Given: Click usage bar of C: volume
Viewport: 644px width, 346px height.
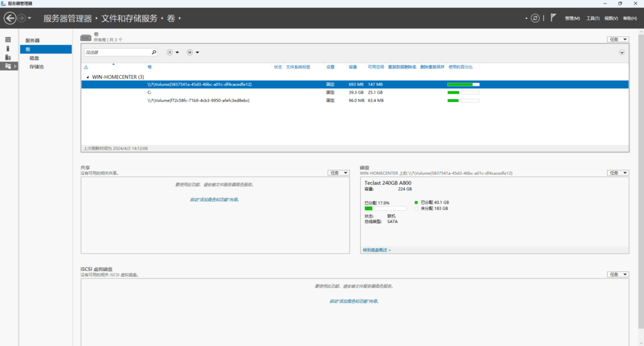Looking at the screenshot, I should click(463, 92).
